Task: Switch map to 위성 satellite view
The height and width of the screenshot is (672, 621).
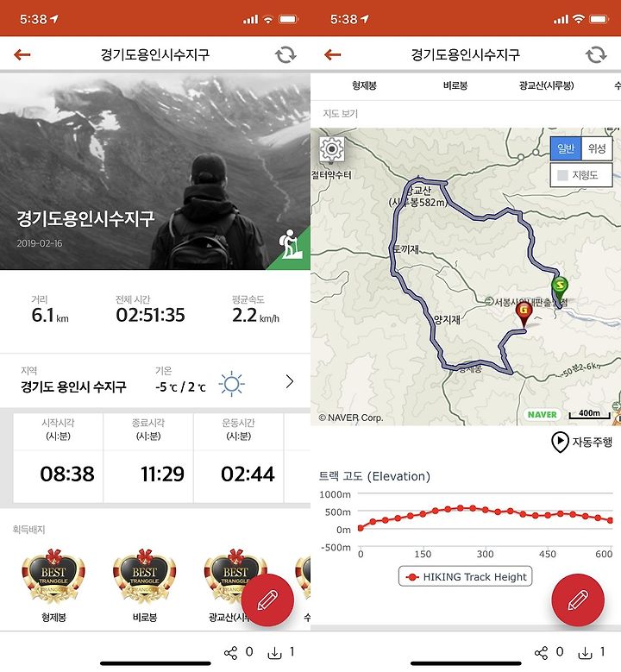Action: [597, 148]
